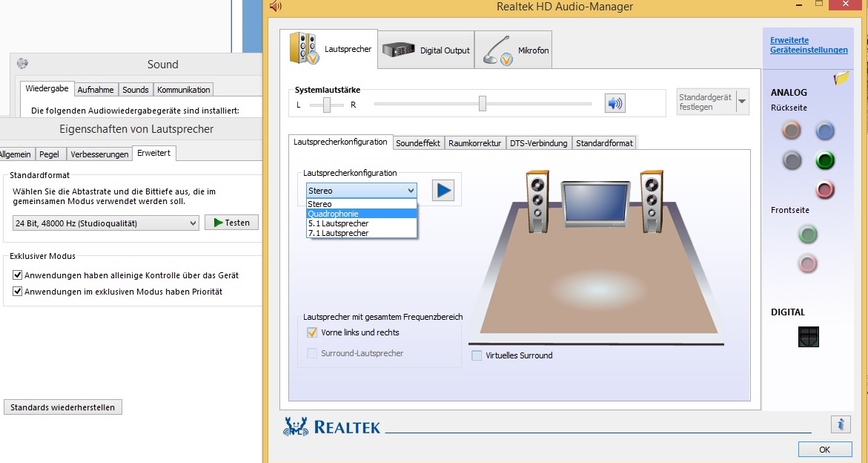Play the speaker configuration test sound
This screenshot has height=463, width=868.
point(443,191)
